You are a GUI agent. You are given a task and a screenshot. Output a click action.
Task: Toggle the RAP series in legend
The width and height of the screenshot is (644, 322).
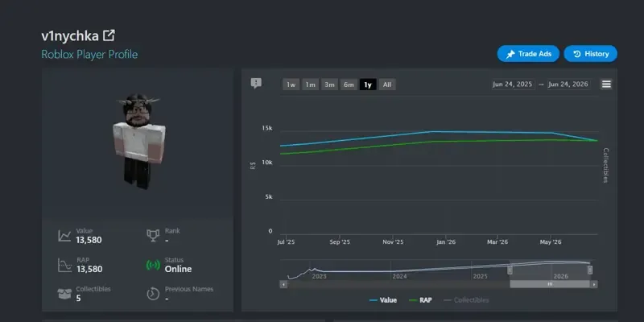pos(420,300)
